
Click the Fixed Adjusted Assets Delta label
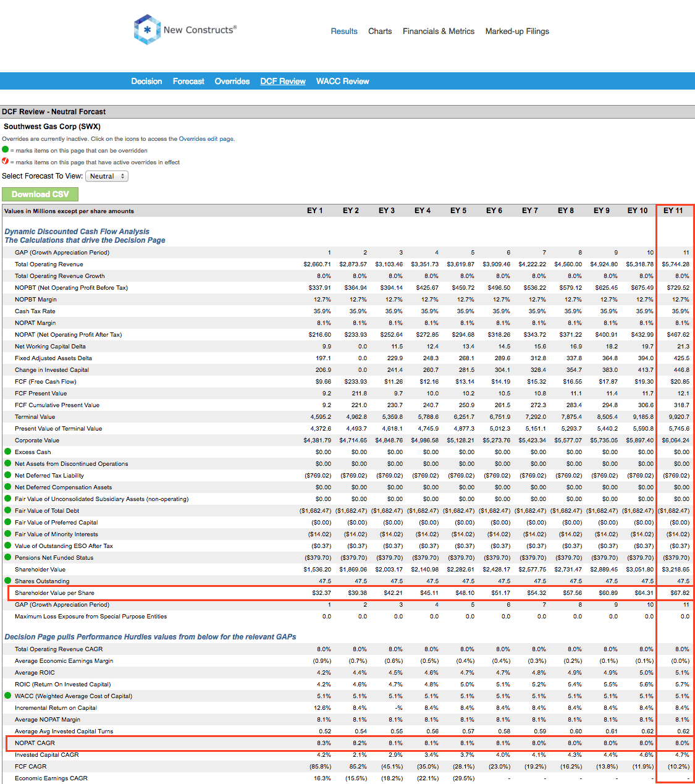coord(53,358)
